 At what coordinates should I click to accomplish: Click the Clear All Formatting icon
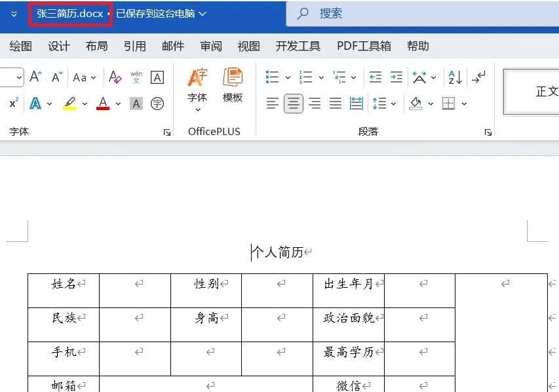tap(115, 77)
